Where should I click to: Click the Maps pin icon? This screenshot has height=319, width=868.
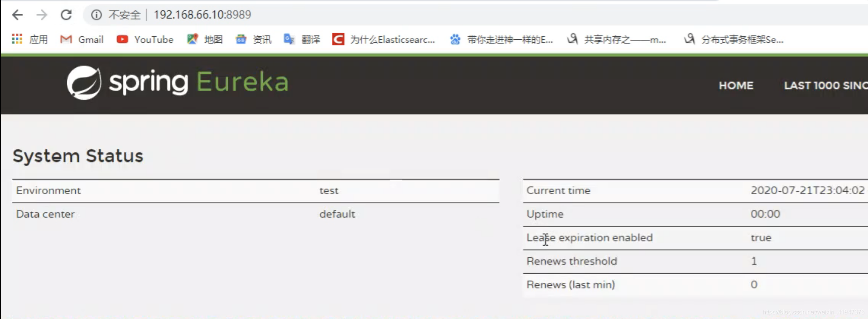(192, 39)
